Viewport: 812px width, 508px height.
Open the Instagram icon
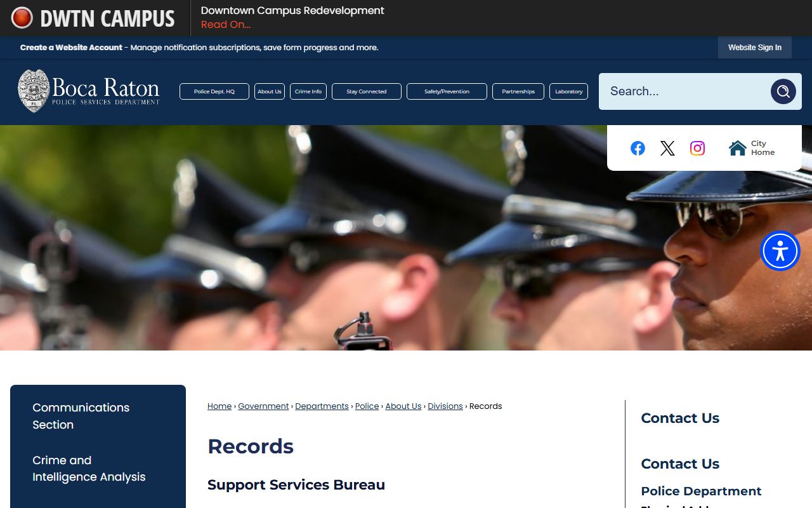[x=697, y=148]
